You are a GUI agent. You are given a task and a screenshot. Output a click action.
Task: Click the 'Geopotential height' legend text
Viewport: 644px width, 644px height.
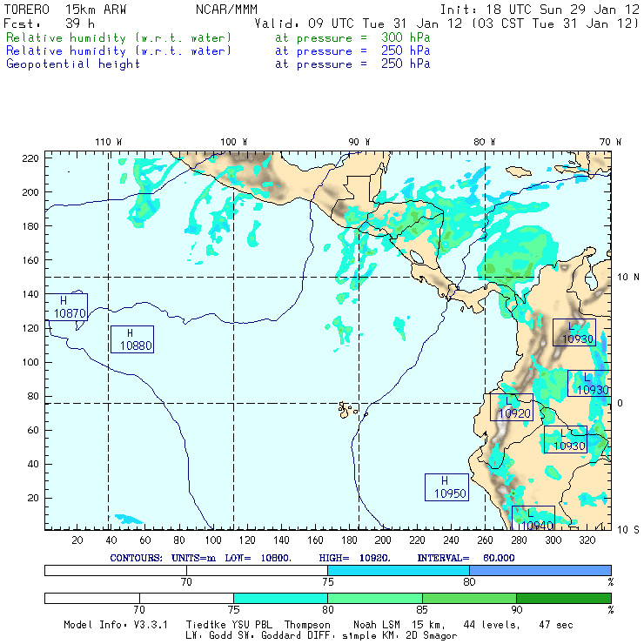(73, 64)
